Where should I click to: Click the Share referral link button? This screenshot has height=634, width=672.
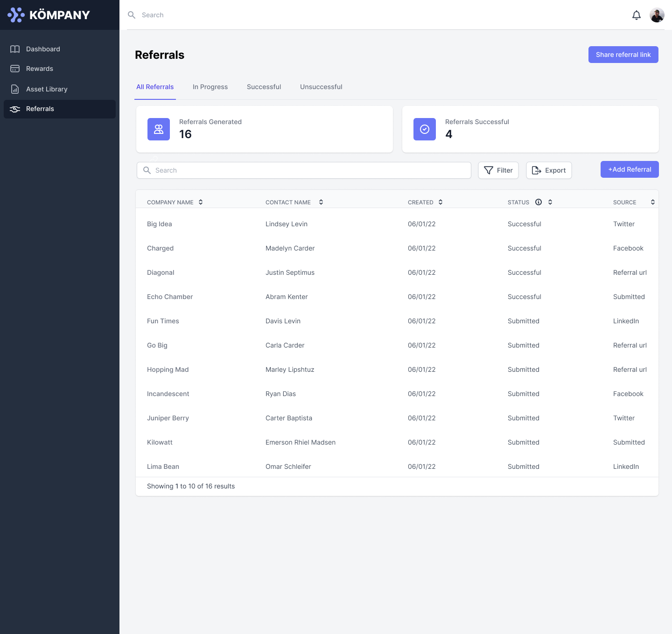pyautogui.click(x=623, y=55)
